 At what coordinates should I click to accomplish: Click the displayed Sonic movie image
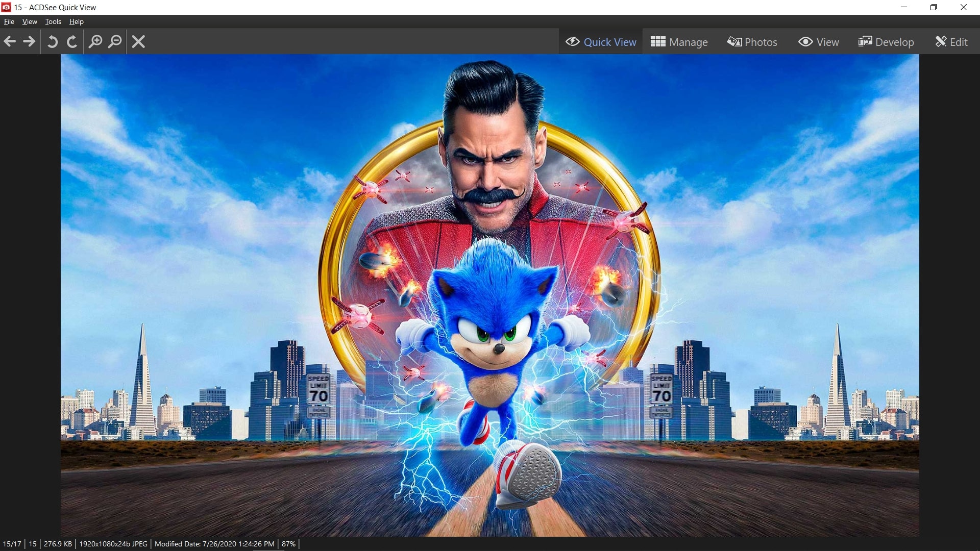click(x=490, y=295)
